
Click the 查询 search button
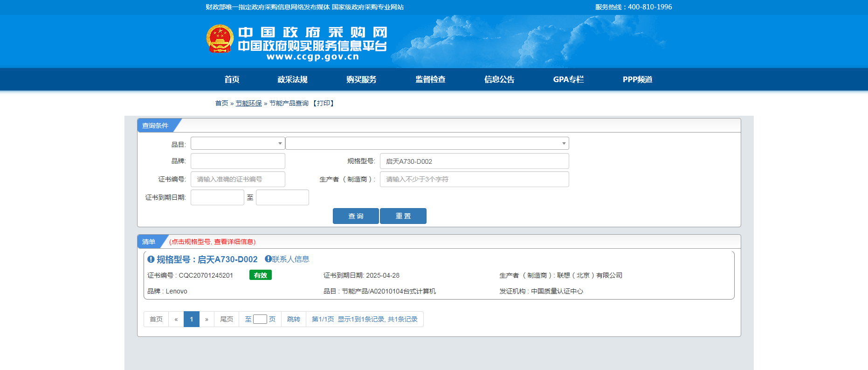tap(356, 216)
